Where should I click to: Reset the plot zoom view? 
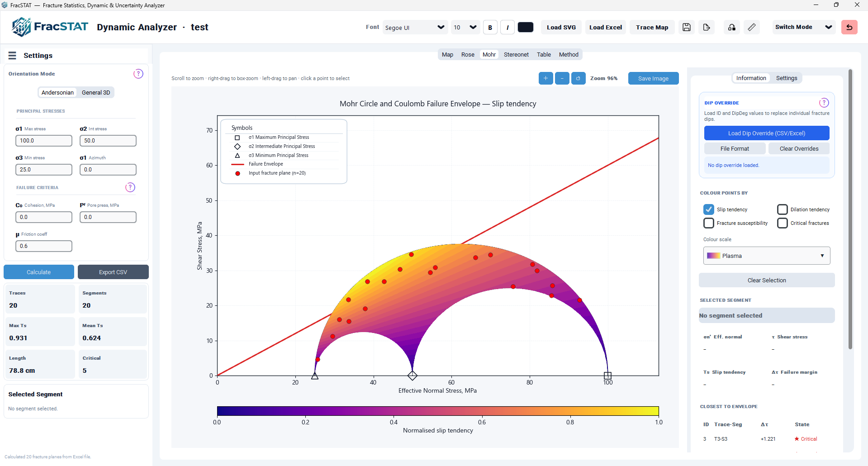(x=578, y=78)
